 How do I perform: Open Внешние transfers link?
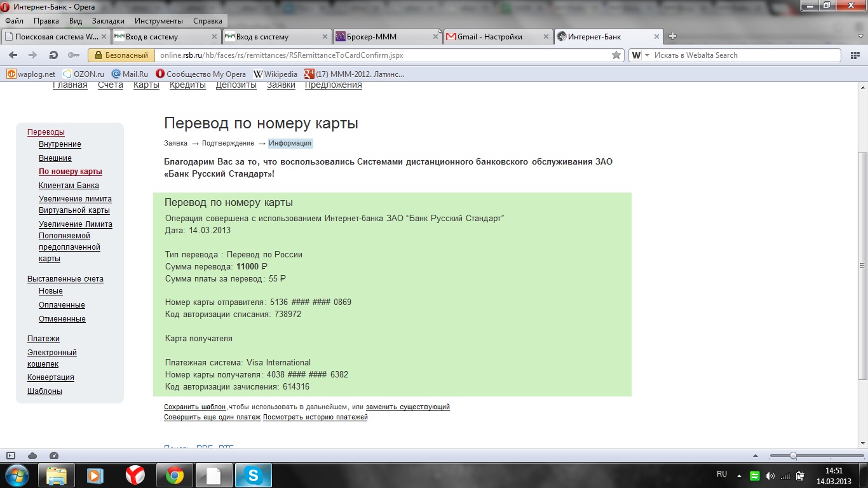pyautogui.click(x=55, y=158)
